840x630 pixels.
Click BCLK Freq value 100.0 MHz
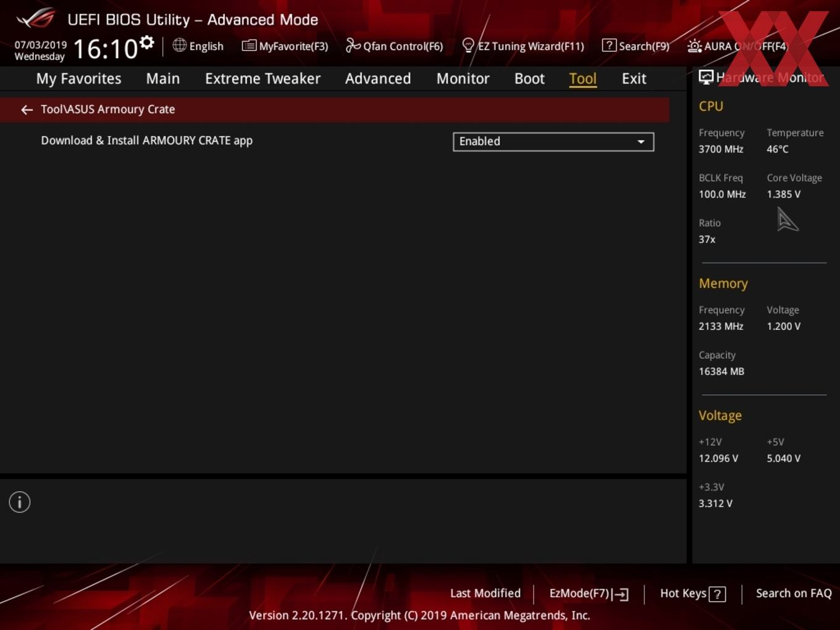coord(722,195)
